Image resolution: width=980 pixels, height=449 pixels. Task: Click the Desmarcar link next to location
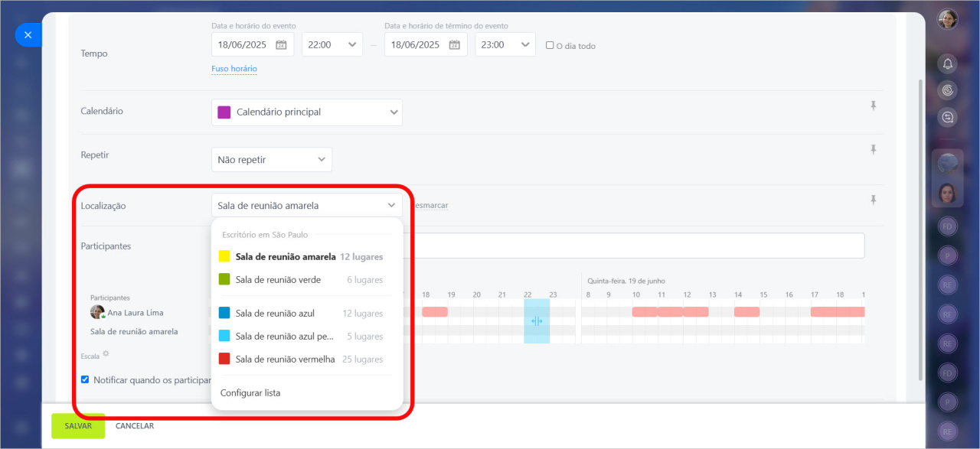430,206
